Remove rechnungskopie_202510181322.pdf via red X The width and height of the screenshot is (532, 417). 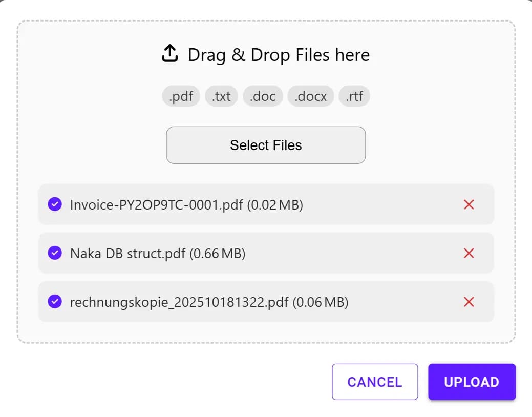click(x=469, y=302)
